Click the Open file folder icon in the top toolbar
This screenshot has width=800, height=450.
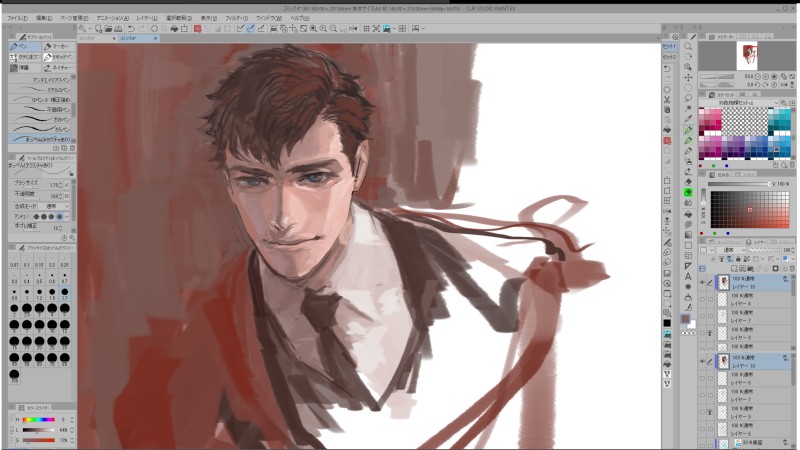coord(108,29)
